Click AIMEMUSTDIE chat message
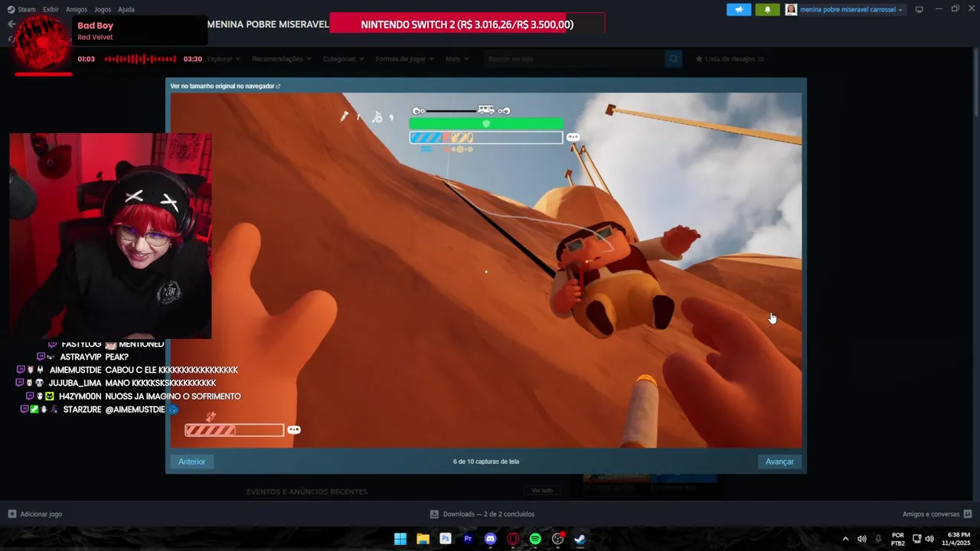 click(127, 370)
